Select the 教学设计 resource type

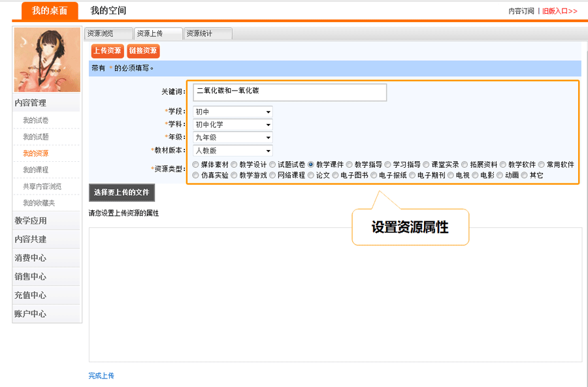pyautogui.click(x=235, y=165)
